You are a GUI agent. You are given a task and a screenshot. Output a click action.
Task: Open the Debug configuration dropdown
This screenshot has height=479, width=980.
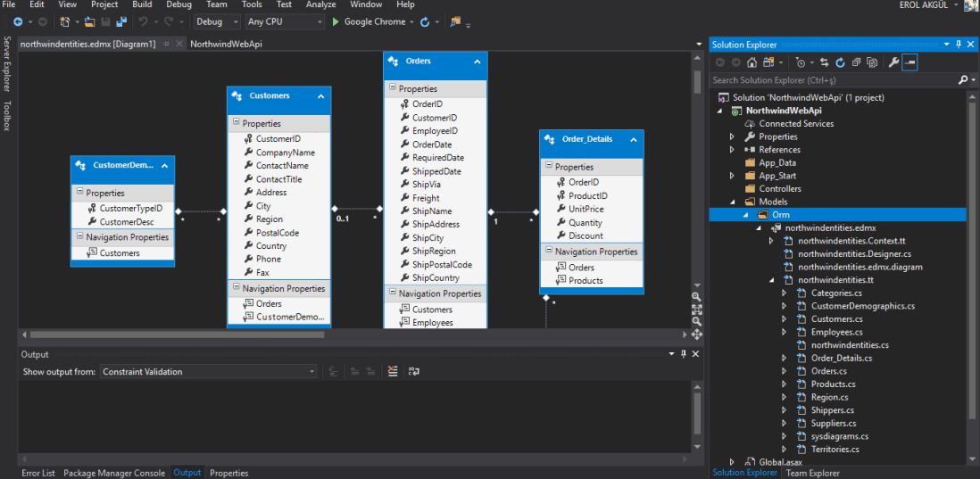tap(217, 21)
